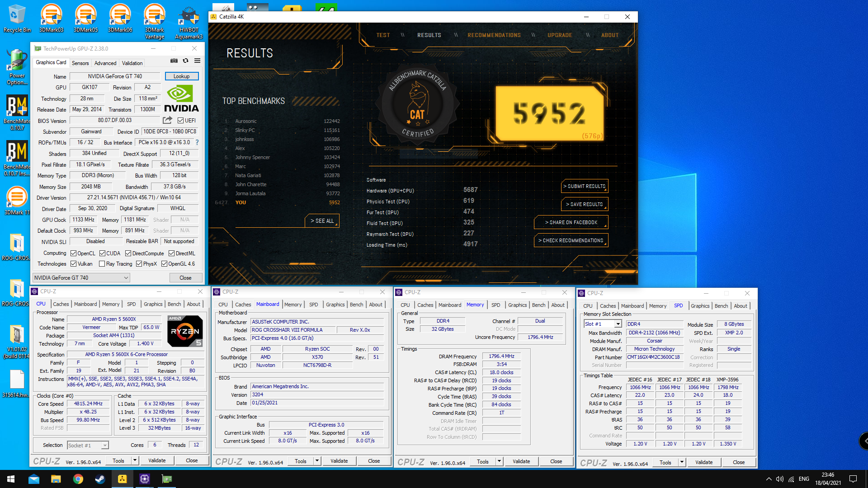This screenshot has height=488, width=868.
Task: Open the RECOMMENDATIONS section in Catzilla
Action: 494,35
